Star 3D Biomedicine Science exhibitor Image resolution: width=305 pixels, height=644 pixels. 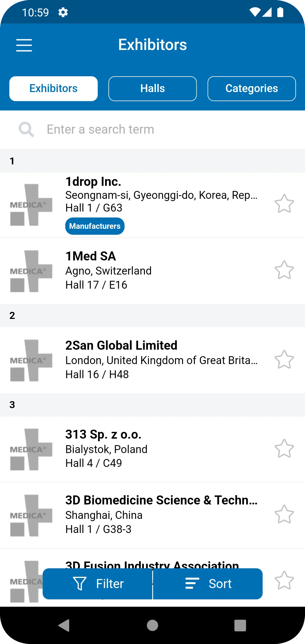pyautogui.click(x=284, y=514)
